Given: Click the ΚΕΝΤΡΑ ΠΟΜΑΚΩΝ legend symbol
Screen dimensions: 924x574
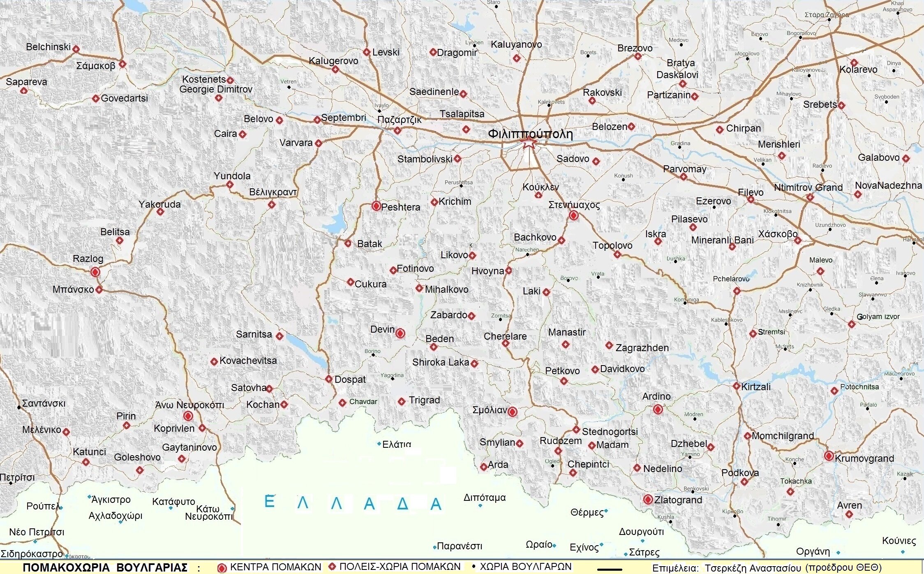Looking at the screenshot, I should click(x=222, y=568).
